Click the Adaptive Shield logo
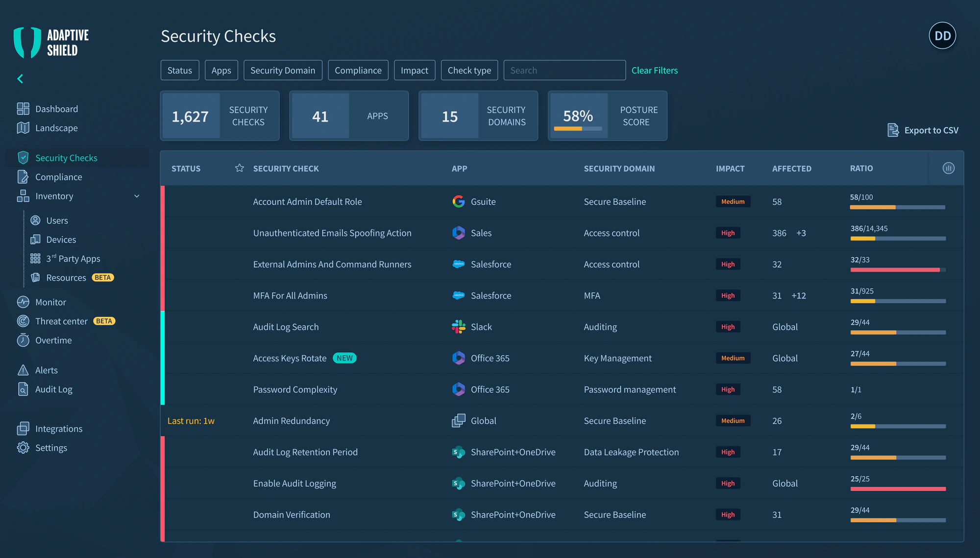Viewport: 980px width, 558px height. 51,43
